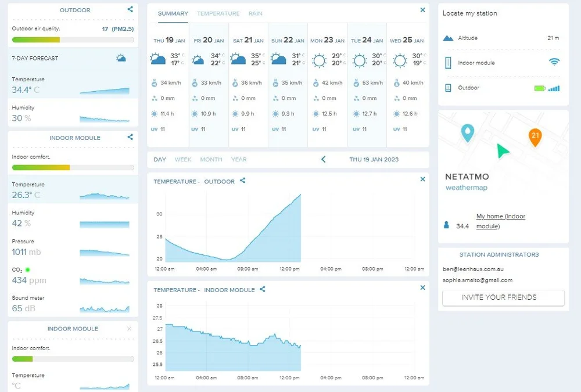
Task: Click the sophia.smalto@gmail.com administrator email
Action: [x=478, y=280]
